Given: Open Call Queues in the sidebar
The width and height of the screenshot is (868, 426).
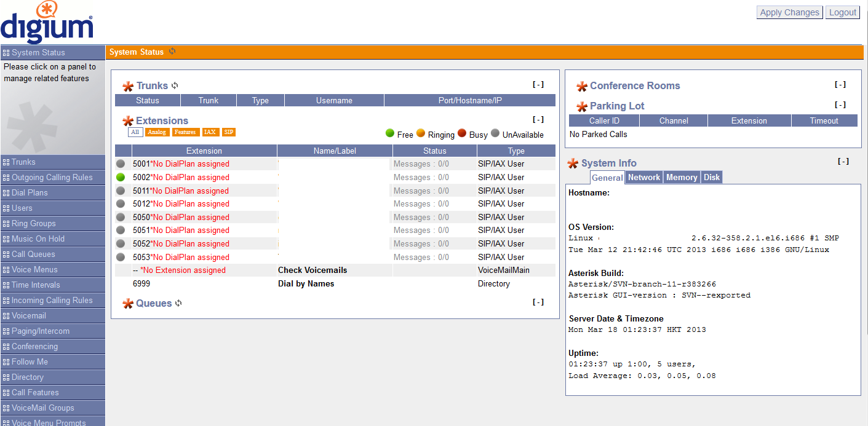Looking at the screenshot, I should click(x=52, y=254).
